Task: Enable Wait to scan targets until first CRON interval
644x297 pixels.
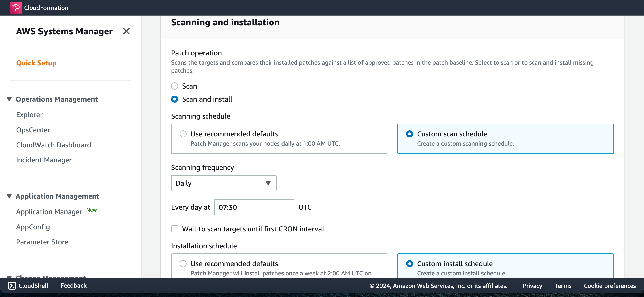Action: 175,229
